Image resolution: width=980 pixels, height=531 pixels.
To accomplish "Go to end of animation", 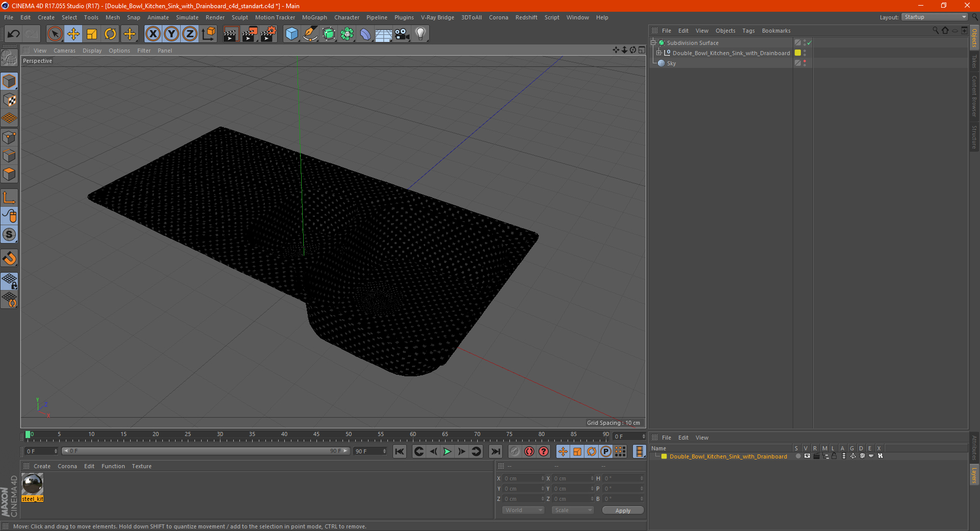I will (495, 451).
